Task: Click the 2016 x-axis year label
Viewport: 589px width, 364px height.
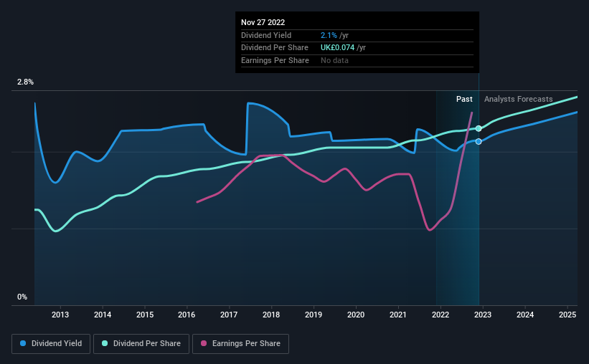Action: click(187, 315)
